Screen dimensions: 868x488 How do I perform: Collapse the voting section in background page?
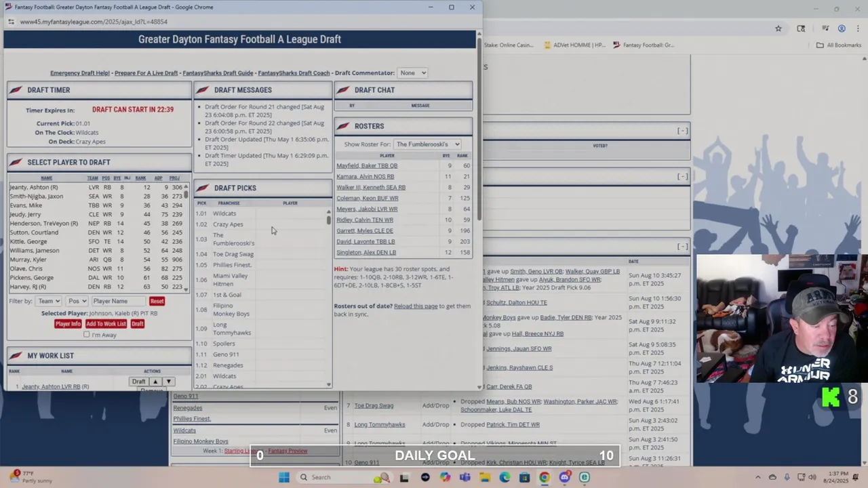point(682,131)
